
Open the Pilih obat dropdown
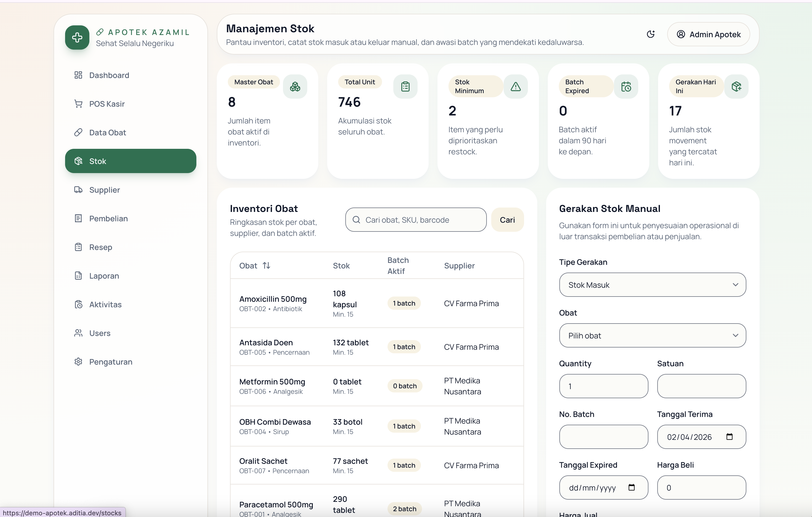(x=652, y=335)
